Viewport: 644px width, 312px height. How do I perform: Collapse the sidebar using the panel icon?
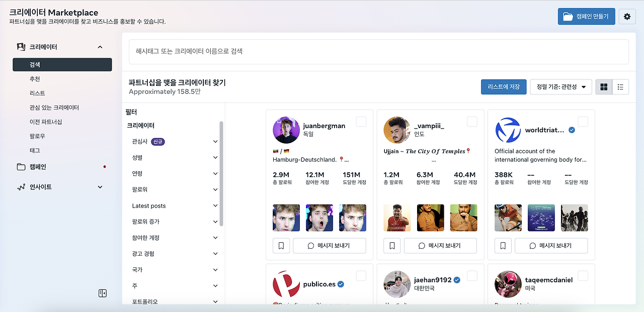coord(102,292)
